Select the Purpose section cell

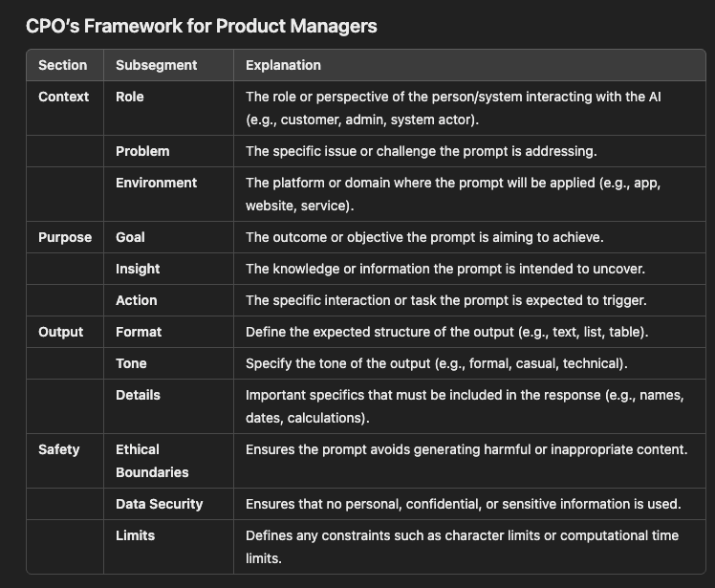[64, 236]
